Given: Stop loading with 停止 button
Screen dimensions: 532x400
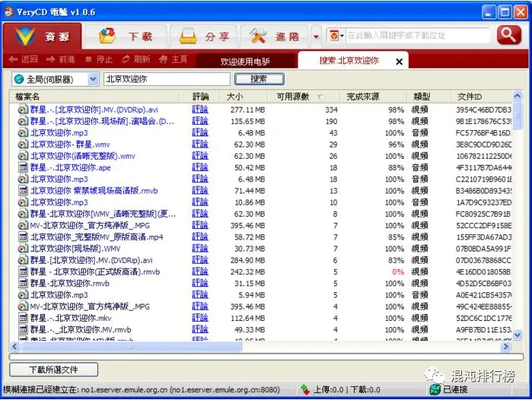Looking at the screenshot, I should tap(99, 59).
